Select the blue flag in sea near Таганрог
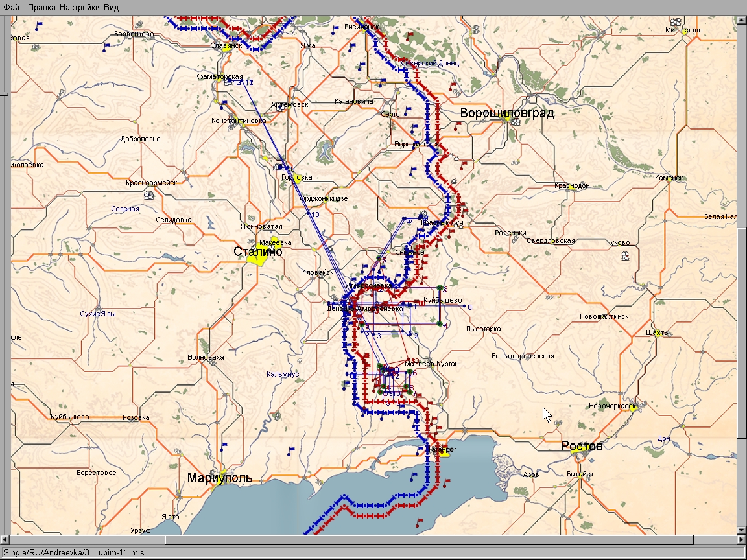The height and width of the screenshot is (560, 747). pos(413,476)
